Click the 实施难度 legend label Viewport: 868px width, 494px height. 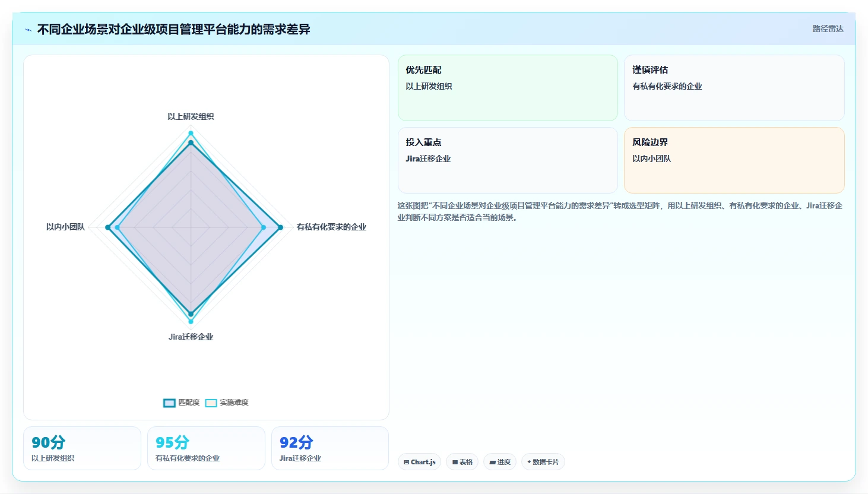[234, 403]
